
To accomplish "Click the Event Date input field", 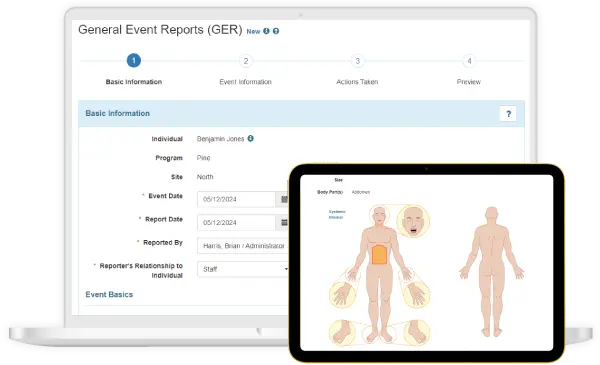I will point(236,199).
